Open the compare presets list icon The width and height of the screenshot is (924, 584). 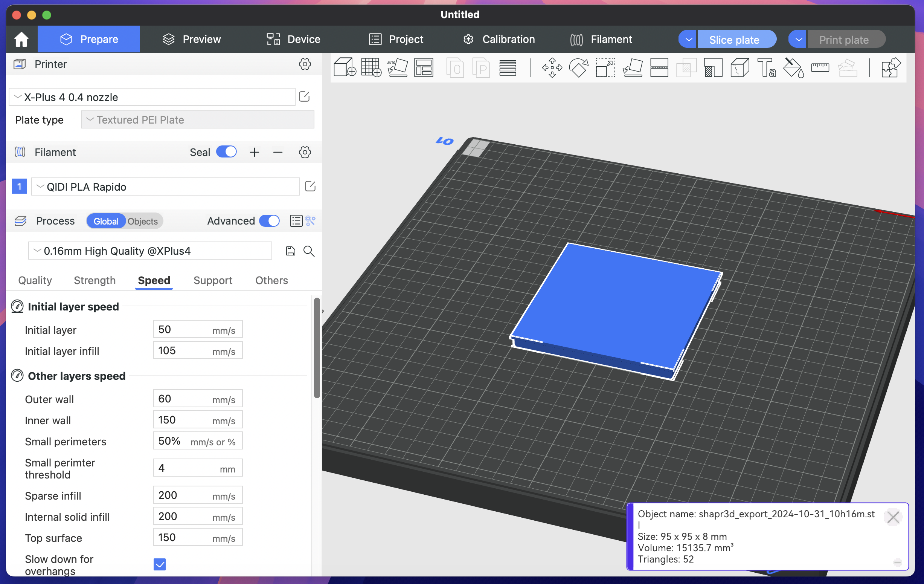296,221
